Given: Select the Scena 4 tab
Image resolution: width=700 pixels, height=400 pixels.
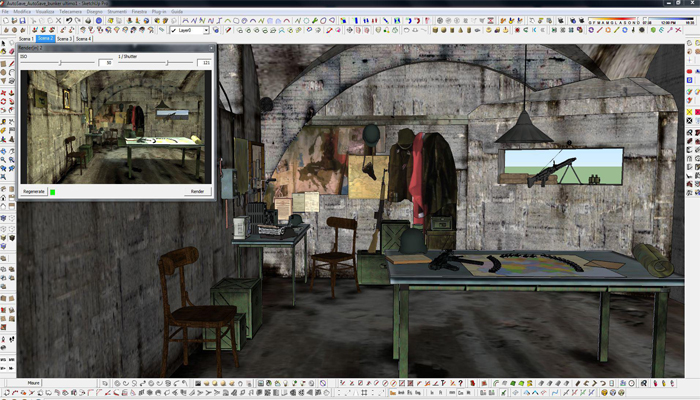Looking at the screenshot, I should point(84,39).
